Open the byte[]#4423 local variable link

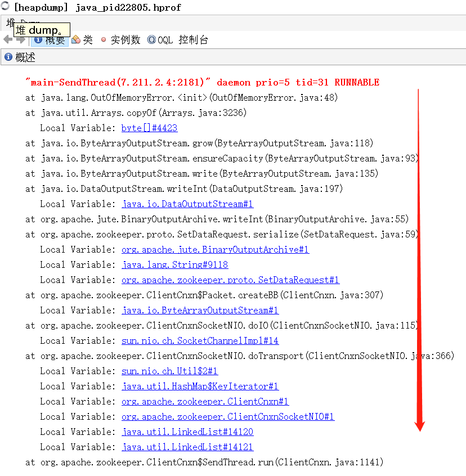click(149, 128)
